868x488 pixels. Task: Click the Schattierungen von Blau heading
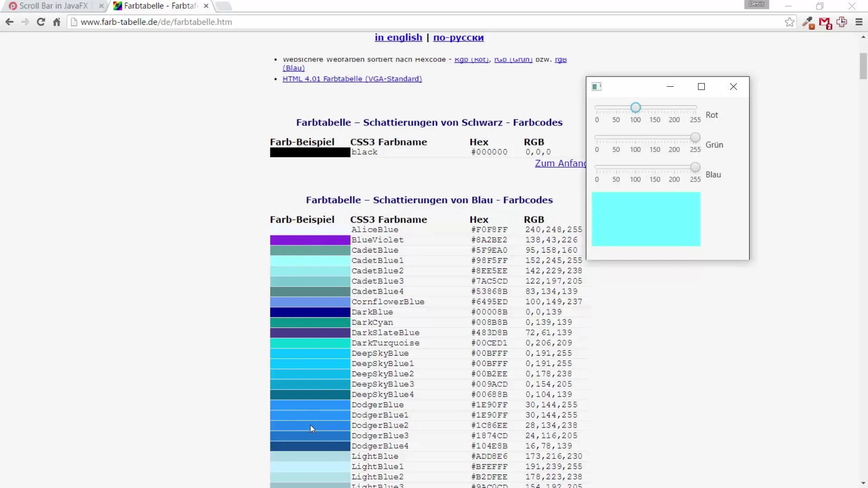pos(429,200)
